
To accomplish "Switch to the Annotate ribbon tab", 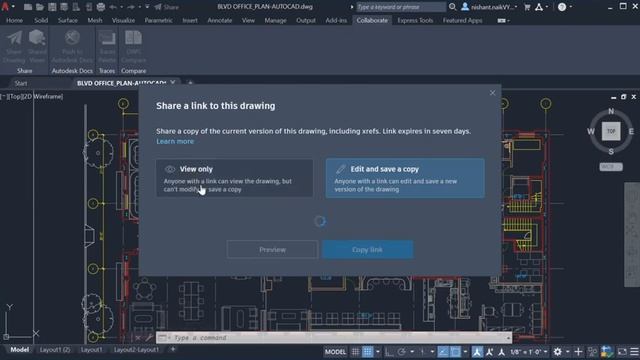I will [x=220, y=20].
